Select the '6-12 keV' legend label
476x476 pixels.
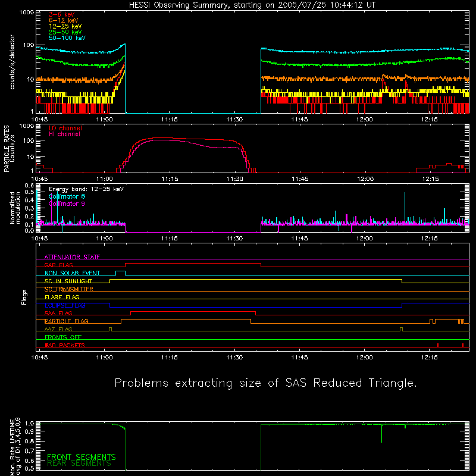(x=64, y=20)
